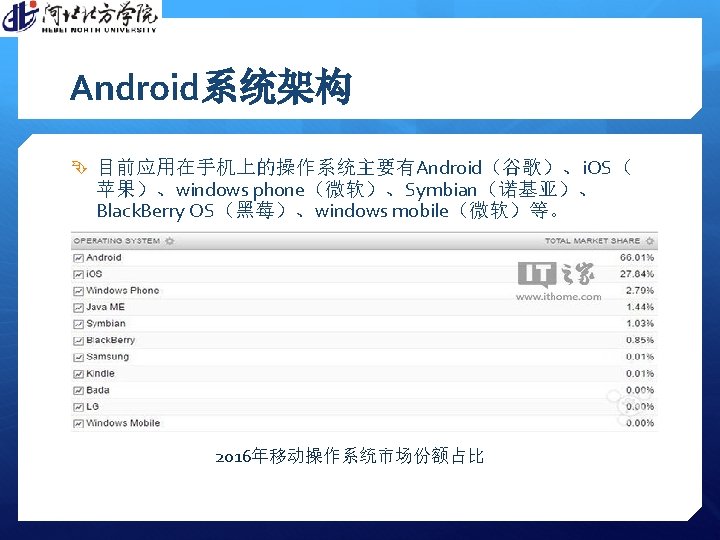Image resolution: width=720 pixels, height=540 pixels.
Task: Click the iOS row chart icon
Action: pos(79,275)
